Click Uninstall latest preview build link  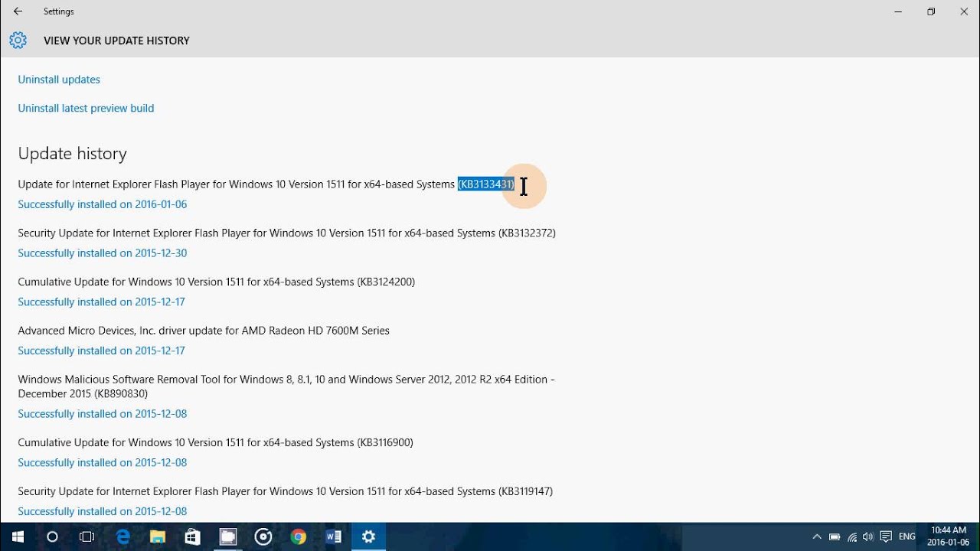(x=86, y=109)
